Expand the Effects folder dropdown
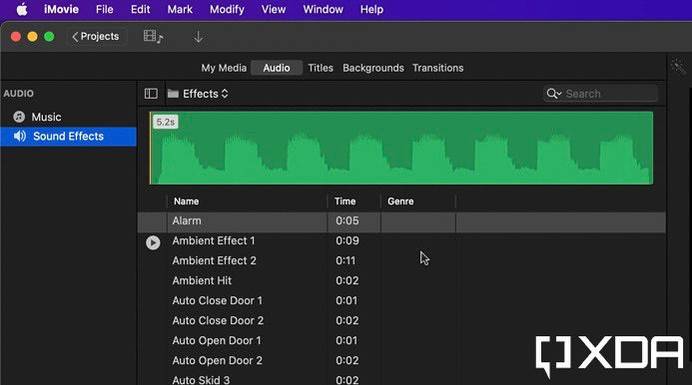The width and height of the screenshot is (692, 385). (x=205, y=94)
